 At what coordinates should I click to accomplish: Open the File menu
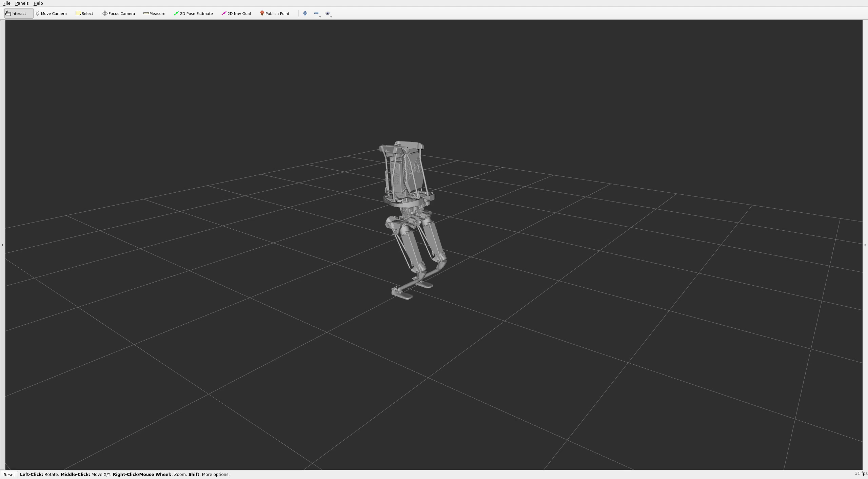[7, 3]
